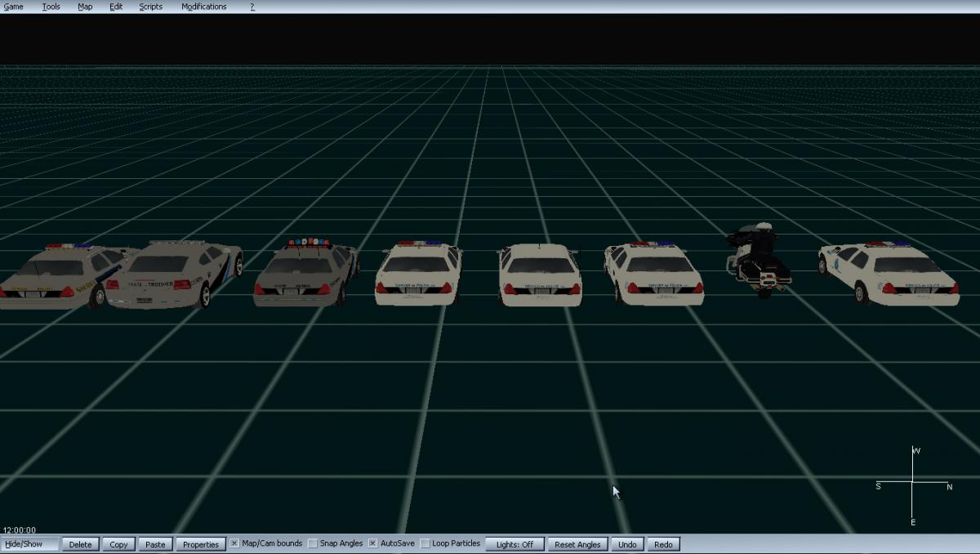
Task: Click the Undo button
Action: click(x=627, y=544)
